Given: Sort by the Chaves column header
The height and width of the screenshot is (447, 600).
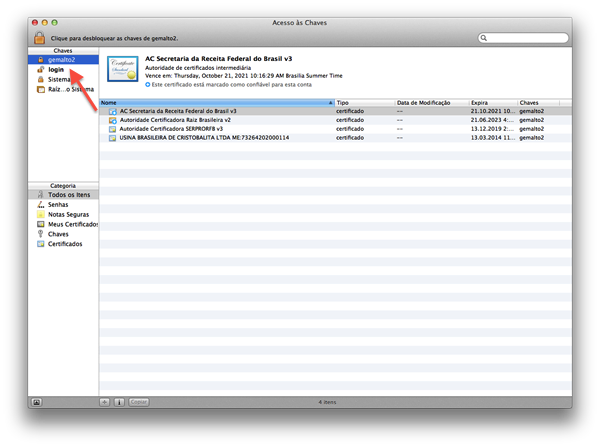Looking at the screenshot, I should (x=538, y=103).
